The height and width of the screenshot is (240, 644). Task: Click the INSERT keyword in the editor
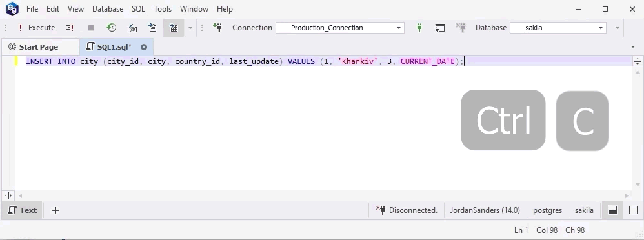39,61
